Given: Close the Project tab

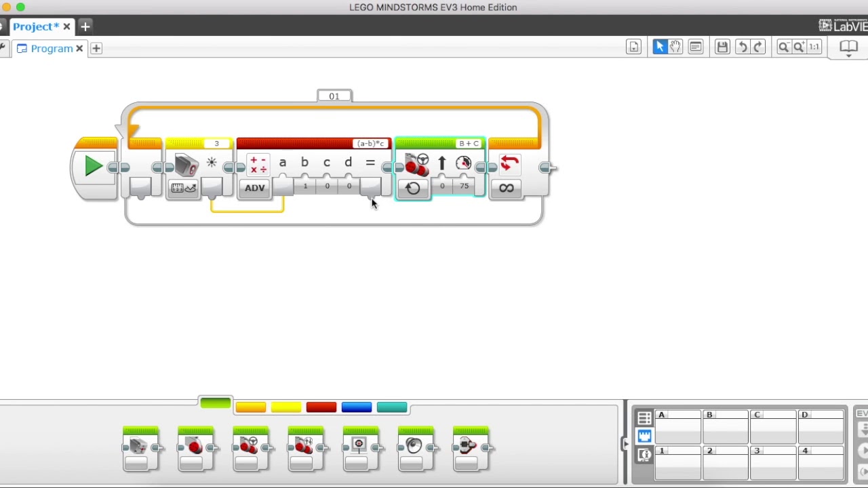Looking at the screenshot, I should coord(66,26).
